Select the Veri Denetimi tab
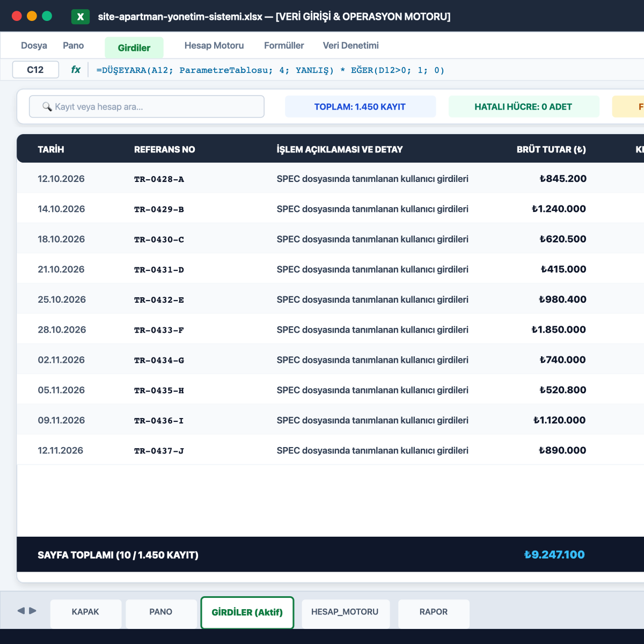Image resolution: width=644 pixels, height=644 pixels. [x=350, y=46]
